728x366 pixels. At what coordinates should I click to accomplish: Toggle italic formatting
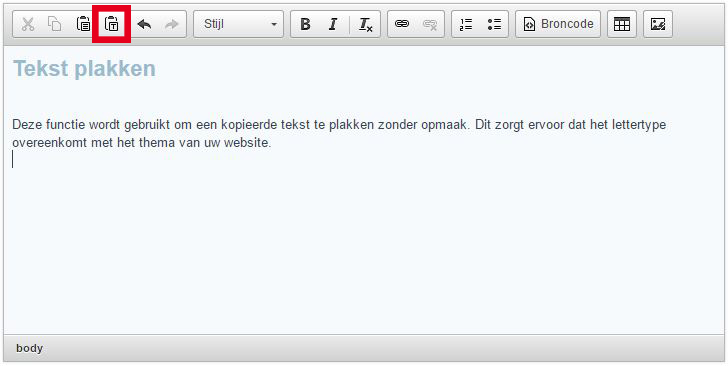point(333,24)
